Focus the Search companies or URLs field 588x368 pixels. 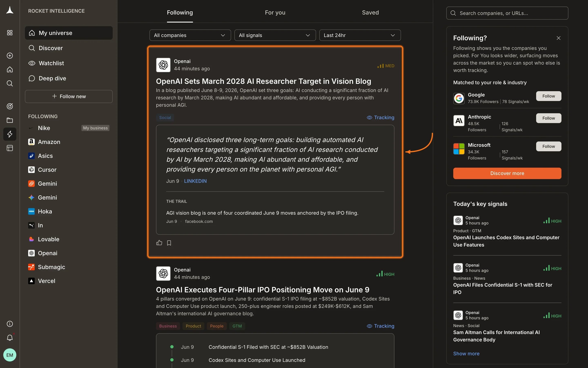pyautogui.click(x=507, y=13)
